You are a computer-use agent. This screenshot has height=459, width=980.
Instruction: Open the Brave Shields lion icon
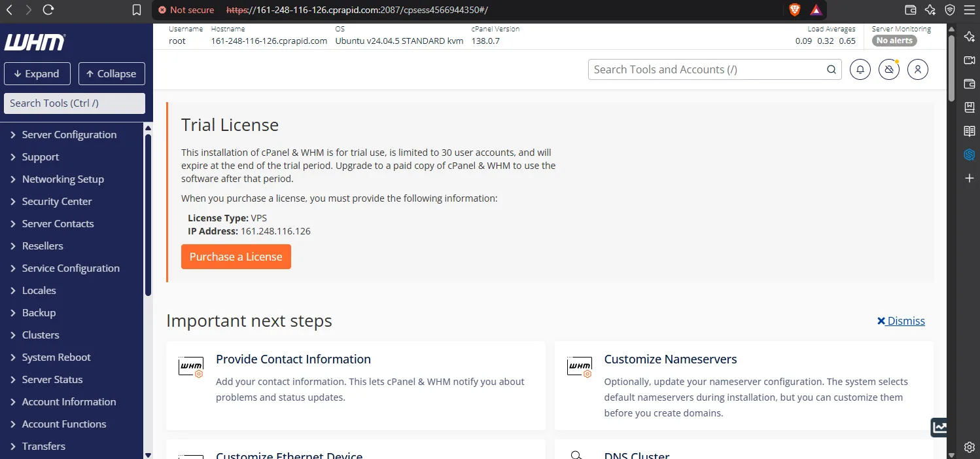[794, 10]
